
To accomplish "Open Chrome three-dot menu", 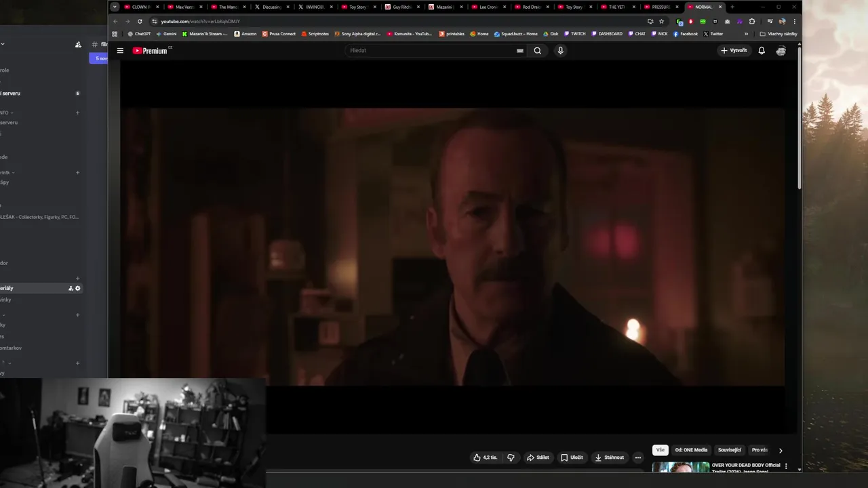I will pos(794,21).
